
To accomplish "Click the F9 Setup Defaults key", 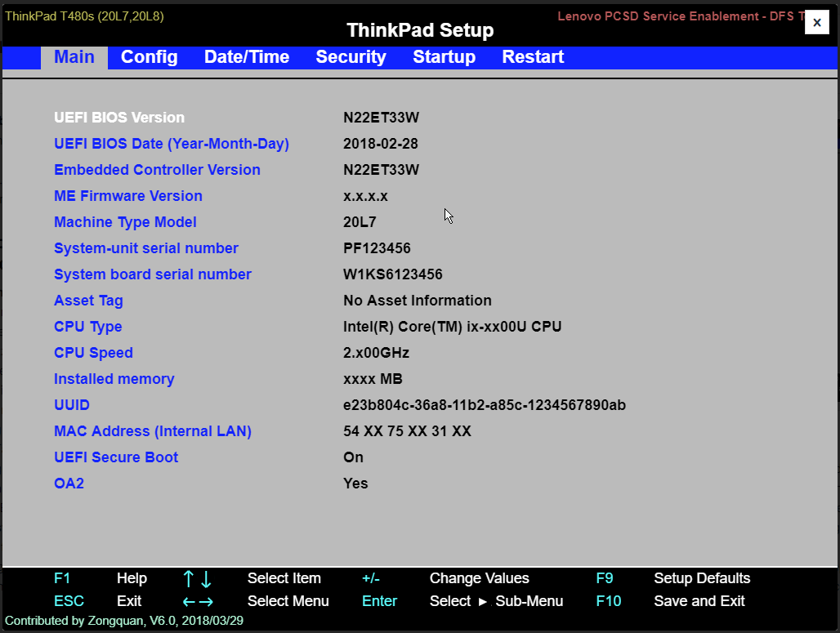I will pyautogui.click(x=605, y=578).
